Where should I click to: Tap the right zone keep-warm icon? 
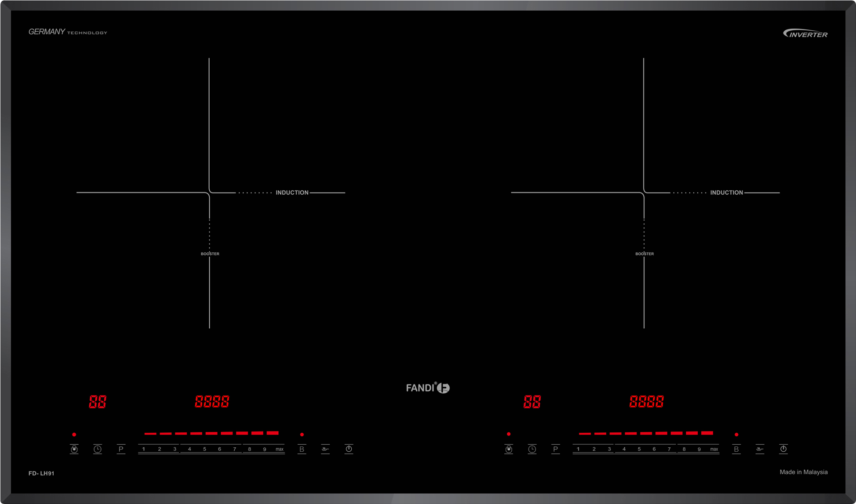pos(760,449)
